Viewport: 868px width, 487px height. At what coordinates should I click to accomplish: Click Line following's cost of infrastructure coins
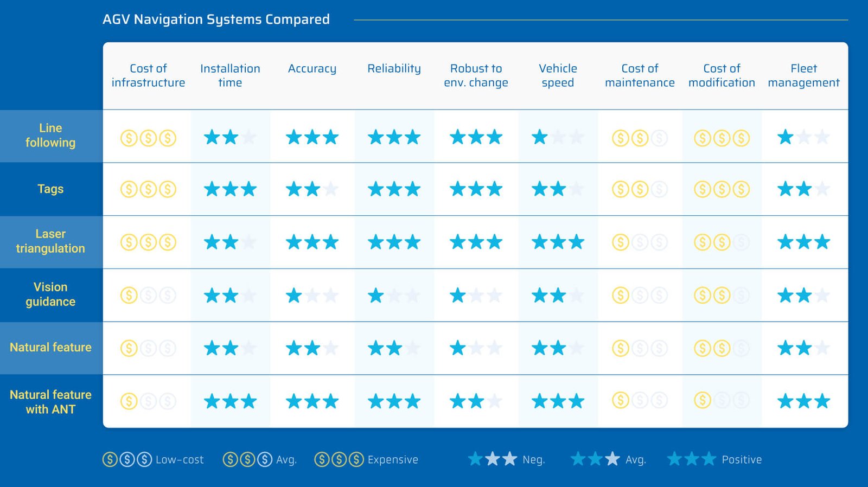pyautogui.click(x=148, y=138)
